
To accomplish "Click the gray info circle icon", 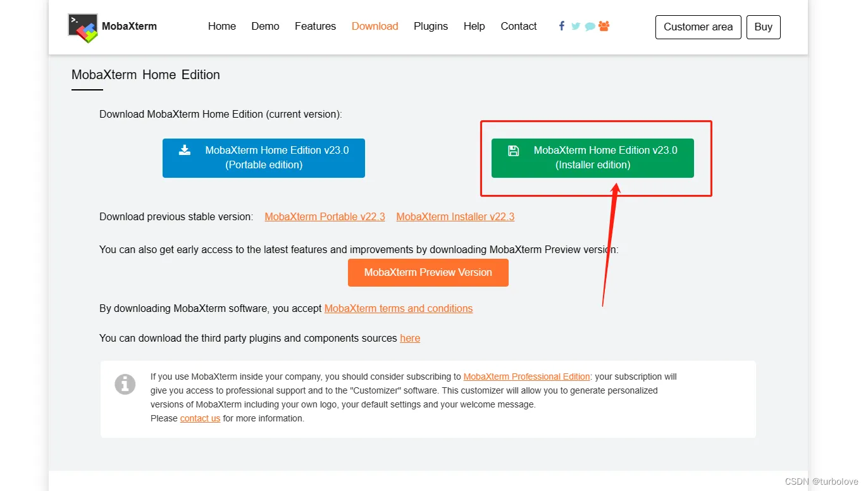I will click(125, 383).
